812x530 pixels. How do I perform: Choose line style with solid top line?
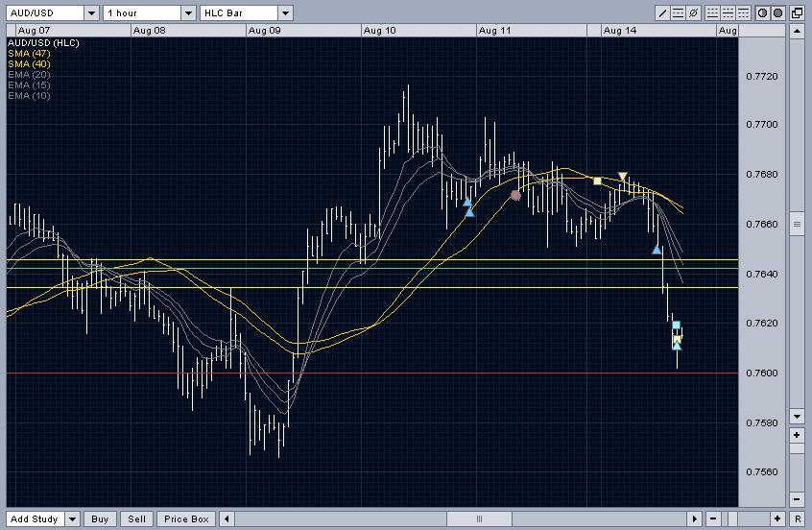743,12
